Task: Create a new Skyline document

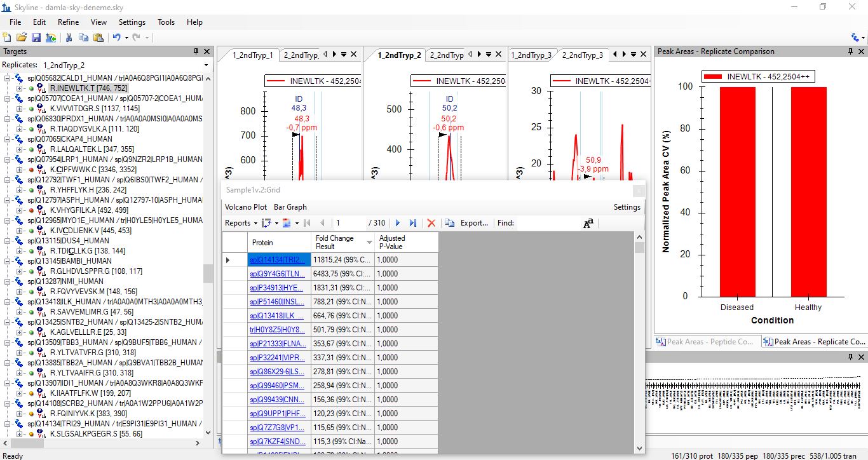Action: 7,37
